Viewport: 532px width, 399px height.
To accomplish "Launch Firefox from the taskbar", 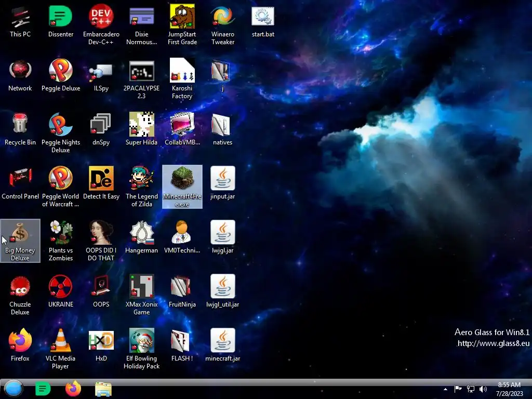I will [x=73, y=389].
